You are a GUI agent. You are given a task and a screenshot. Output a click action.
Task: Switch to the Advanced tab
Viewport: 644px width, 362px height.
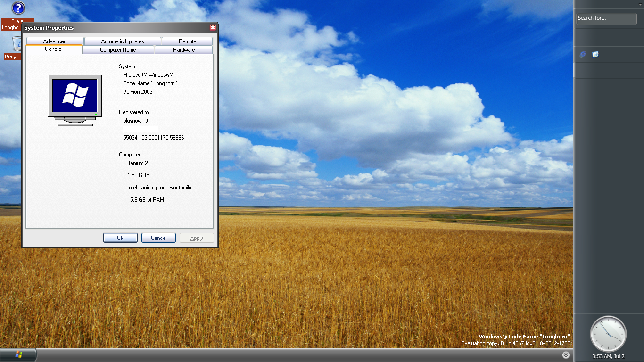(x=55, y=41)
